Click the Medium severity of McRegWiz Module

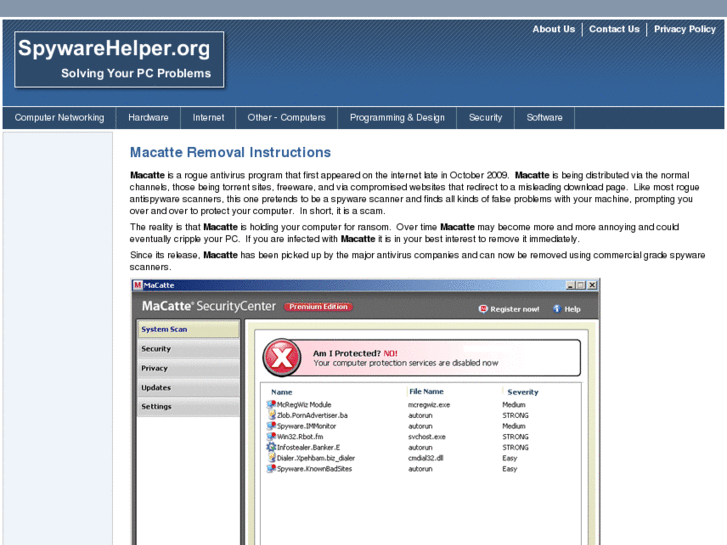514,404
